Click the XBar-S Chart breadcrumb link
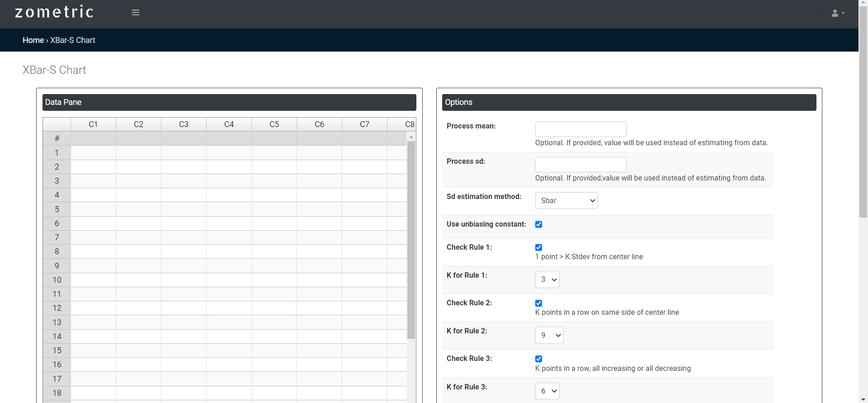The height and width of the screenshot is (403, 868). 72,40
